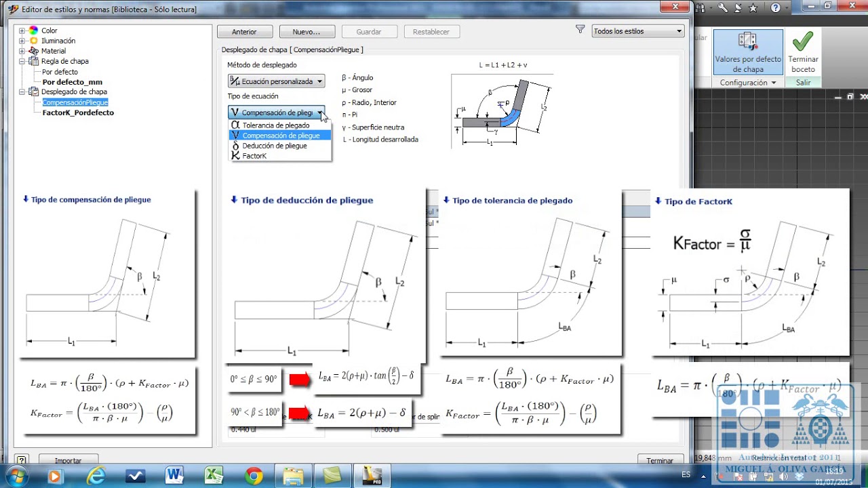Select Por defecto_mm tree item
The height and width of the screenshot is (488, 868).
point(72,82)
